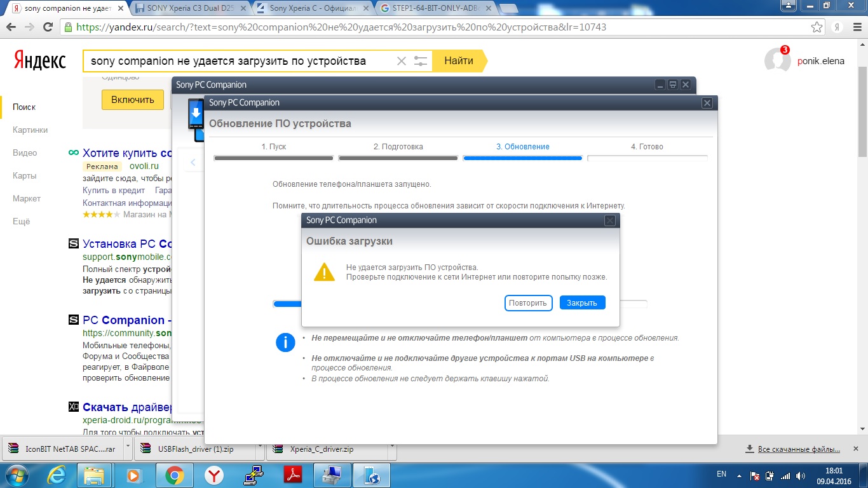
Task: Close the Chrome downloads bar
Action: pyautogui.click(x=855, y=449)
